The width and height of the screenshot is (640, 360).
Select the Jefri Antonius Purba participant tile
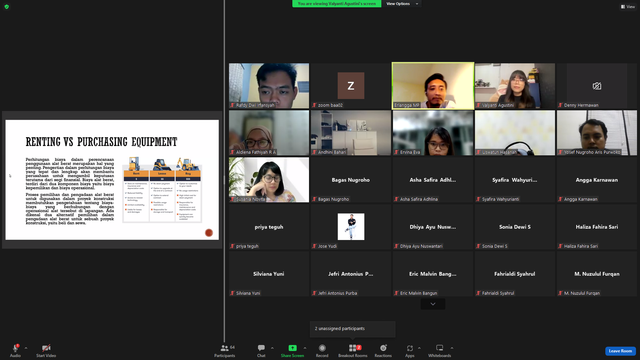[351, 273]
